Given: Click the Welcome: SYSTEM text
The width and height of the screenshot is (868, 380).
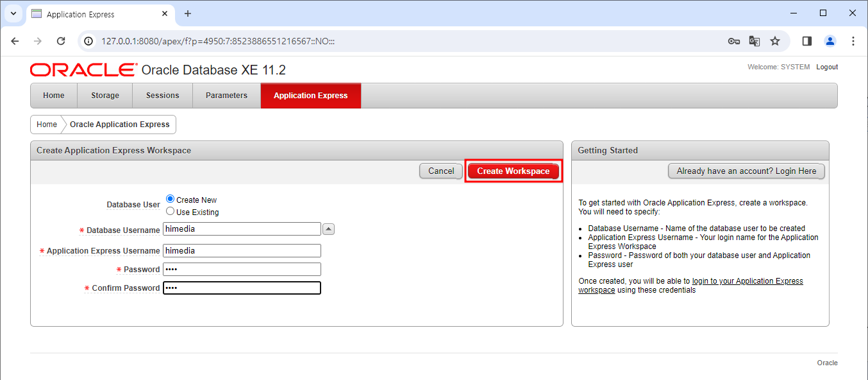Looking at the screenshot, I should (778, 67).
